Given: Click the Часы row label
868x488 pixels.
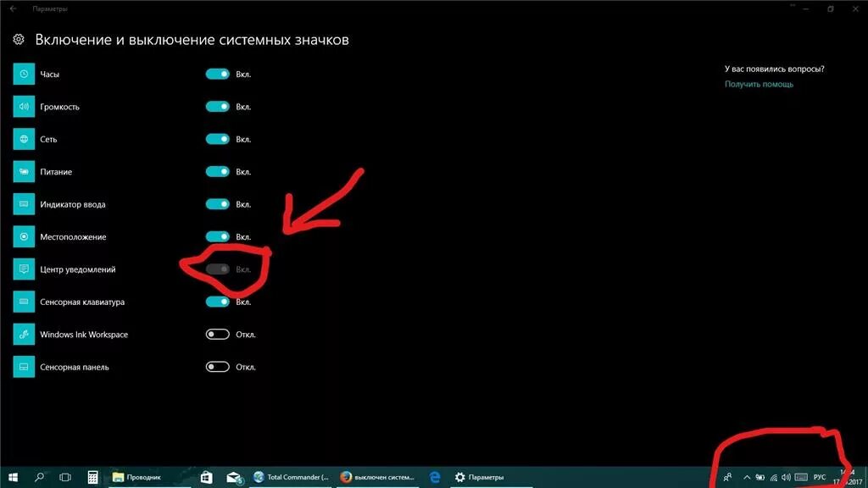Looking at the screenshot, I should click(49, 75).
